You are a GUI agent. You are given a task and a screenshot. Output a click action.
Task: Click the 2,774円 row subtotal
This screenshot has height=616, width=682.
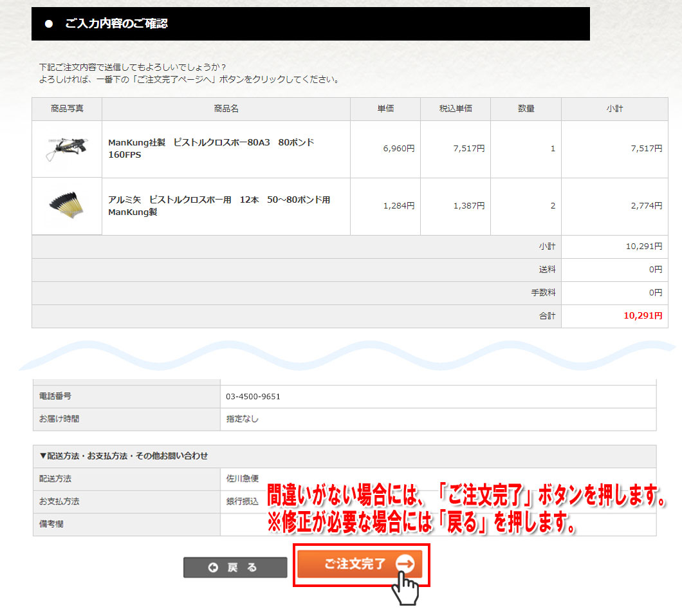(647, 206)
